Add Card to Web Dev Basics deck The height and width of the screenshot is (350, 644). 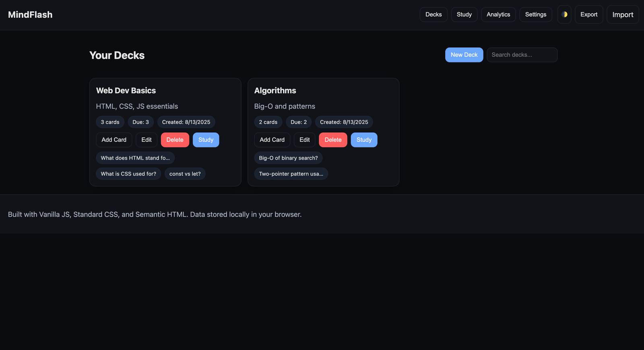(x=114, y=140)
